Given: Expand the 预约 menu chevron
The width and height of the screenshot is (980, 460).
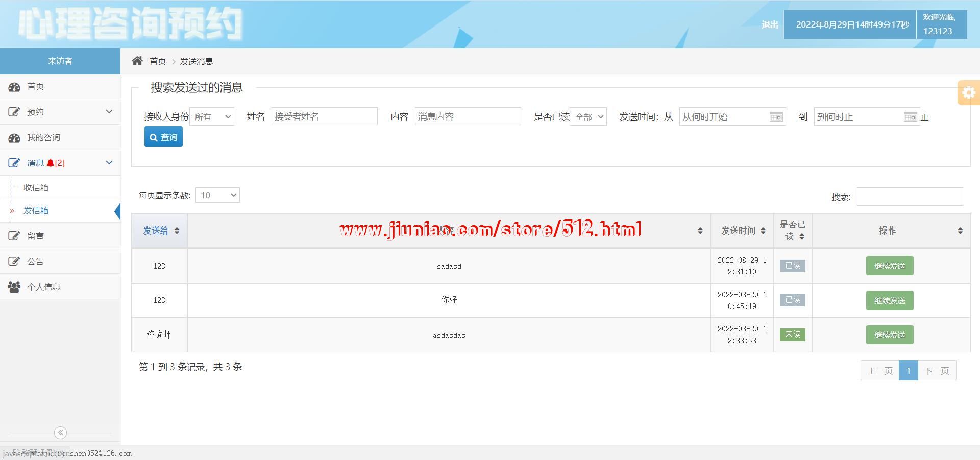Looking at the screenshot, I should click(x=109, y=112).
